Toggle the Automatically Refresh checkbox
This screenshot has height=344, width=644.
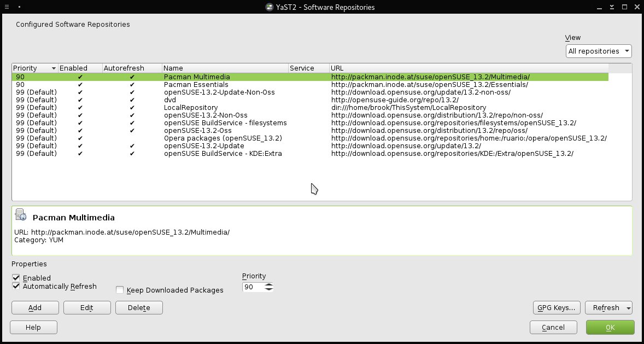click(16, 286)
